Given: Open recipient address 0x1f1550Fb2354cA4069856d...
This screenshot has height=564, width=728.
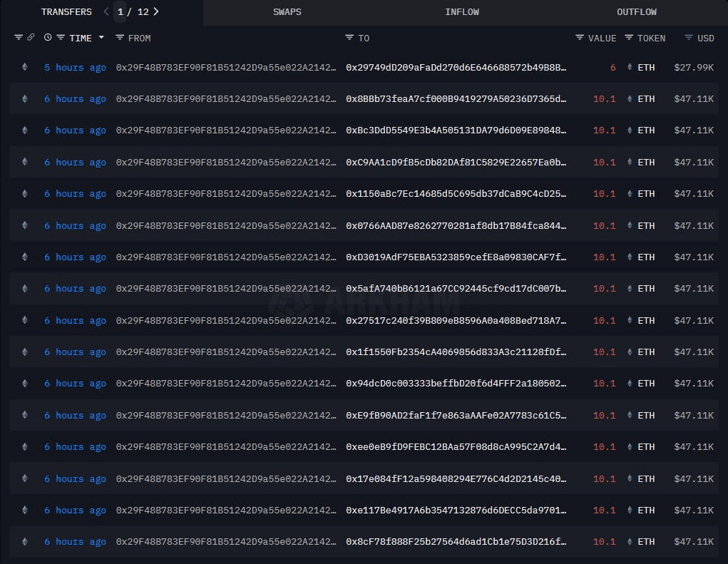Looking at the screenshot, I should click(456, 352).
